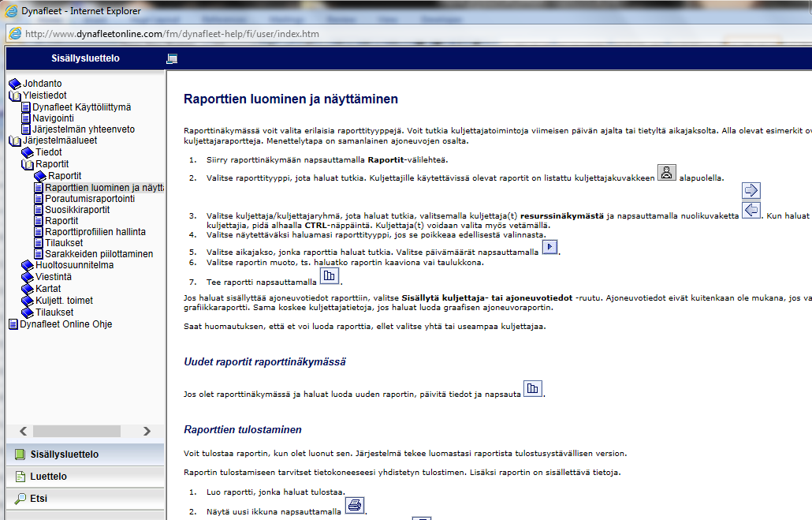This screenshot has height=520, width=812.
Task: Click the printer icon in print step 2
Action: tap(355, 505)
